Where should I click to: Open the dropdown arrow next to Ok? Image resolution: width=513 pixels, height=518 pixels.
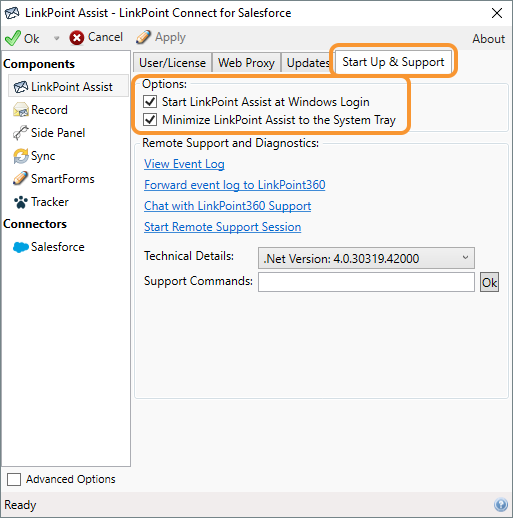click(57, 38)
